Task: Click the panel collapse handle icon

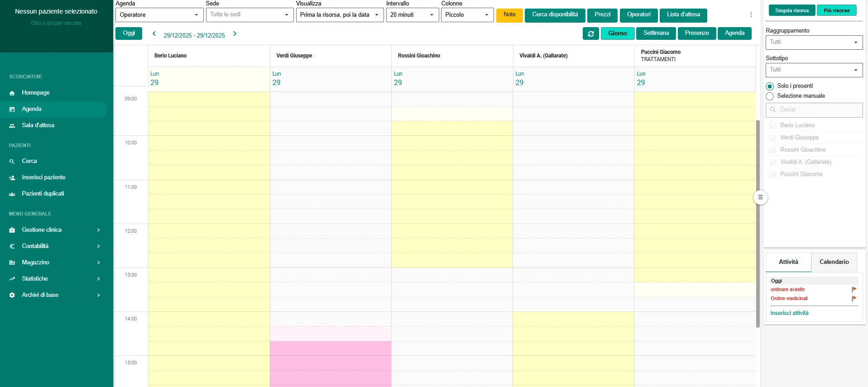Action: tap(760, 197)
